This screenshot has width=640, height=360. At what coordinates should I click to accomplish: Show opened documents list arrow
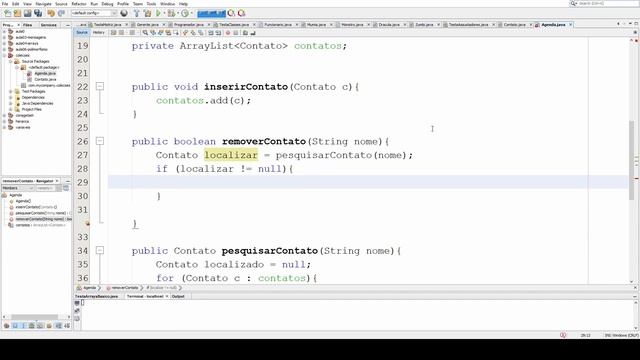630,24
